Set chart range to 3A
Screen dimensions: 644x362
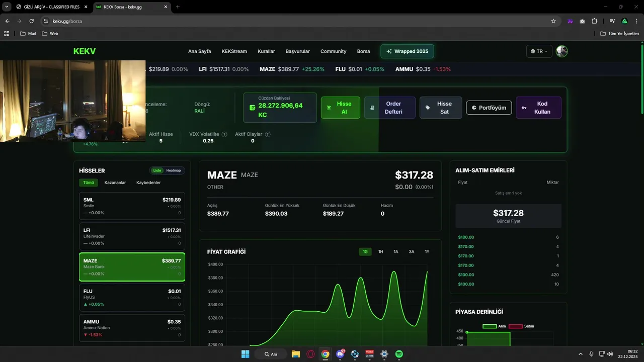click(412, 251)
